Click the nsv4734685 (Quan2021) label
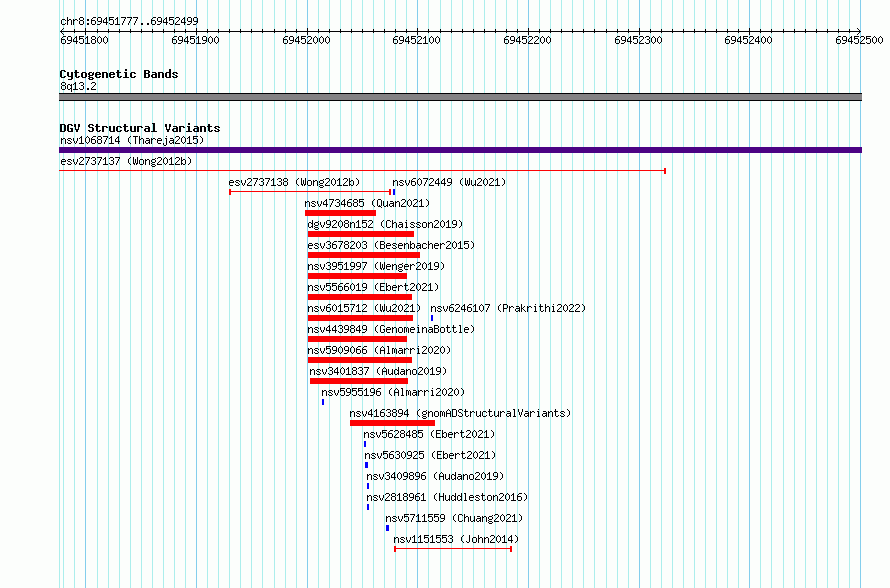Image resolution: width=890 pixels, height=588 pixels. pyautogui.click(x=367, y=203)
